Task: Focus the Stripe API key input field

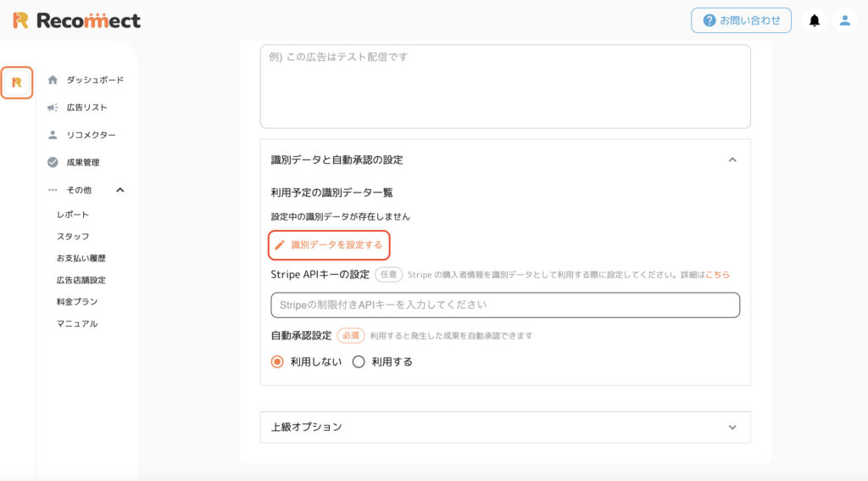Action: 505,305
